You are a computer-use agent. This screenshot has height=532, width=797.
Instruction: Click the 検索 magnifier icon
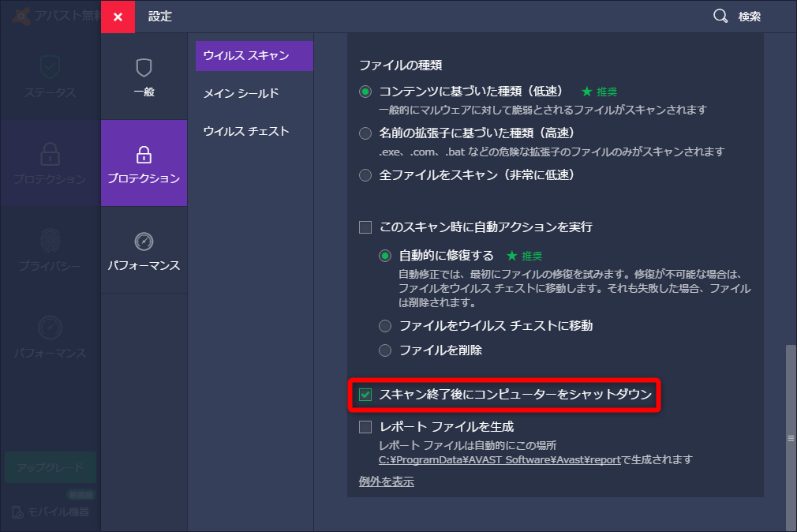719,16
